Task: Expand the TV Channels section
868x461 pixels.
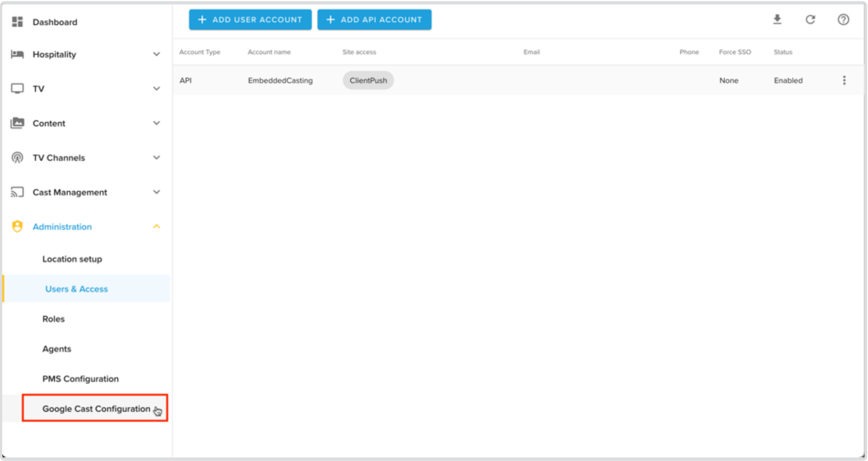Action: coord(157,157)
